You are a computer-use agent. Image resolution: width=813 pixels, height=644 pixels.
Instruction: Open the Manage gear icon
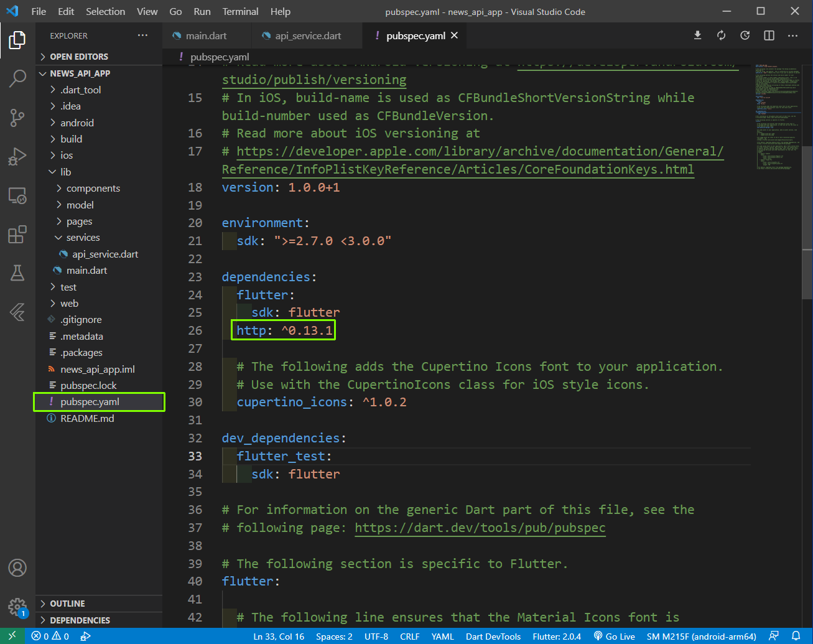point(17,607)
